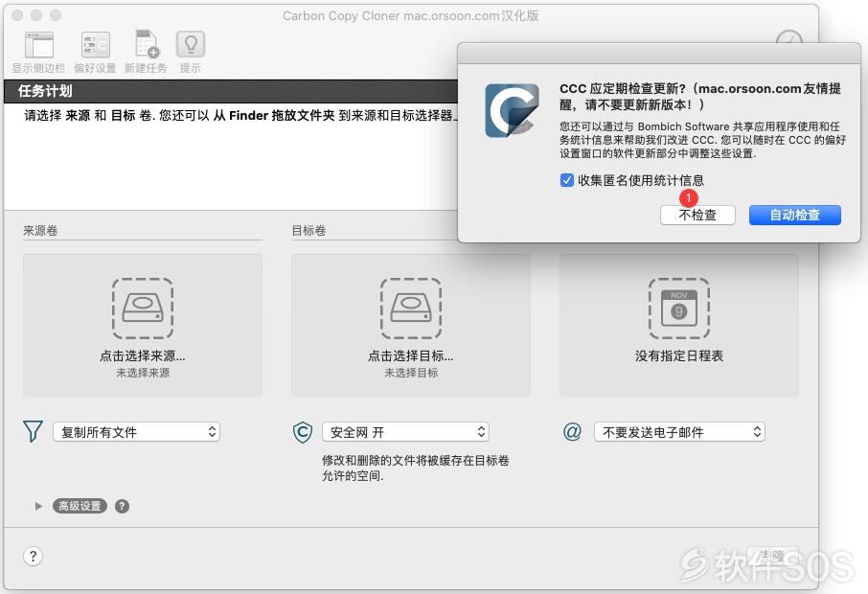Click the 任务计划 header bar

click(232, 91)
